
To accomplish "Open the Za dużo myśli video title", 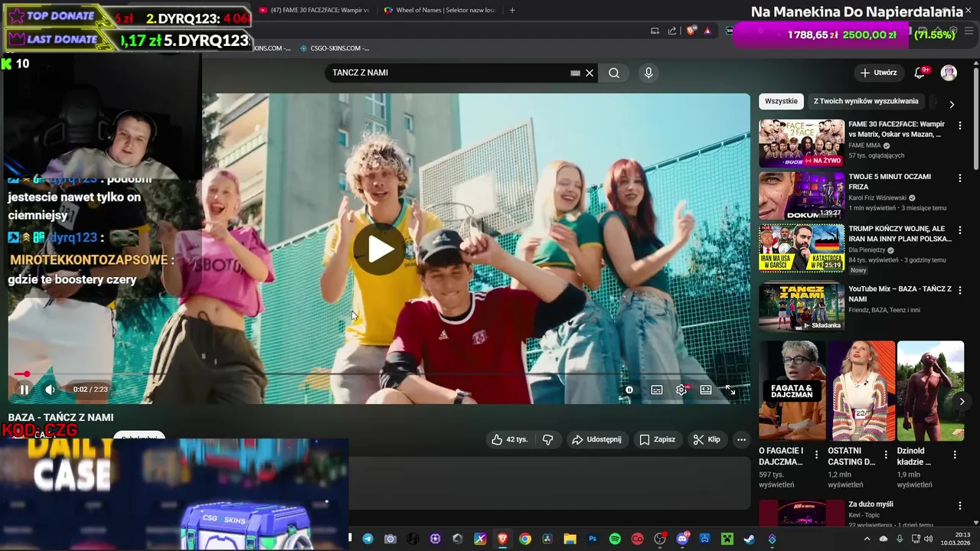I will coord(871,504).
